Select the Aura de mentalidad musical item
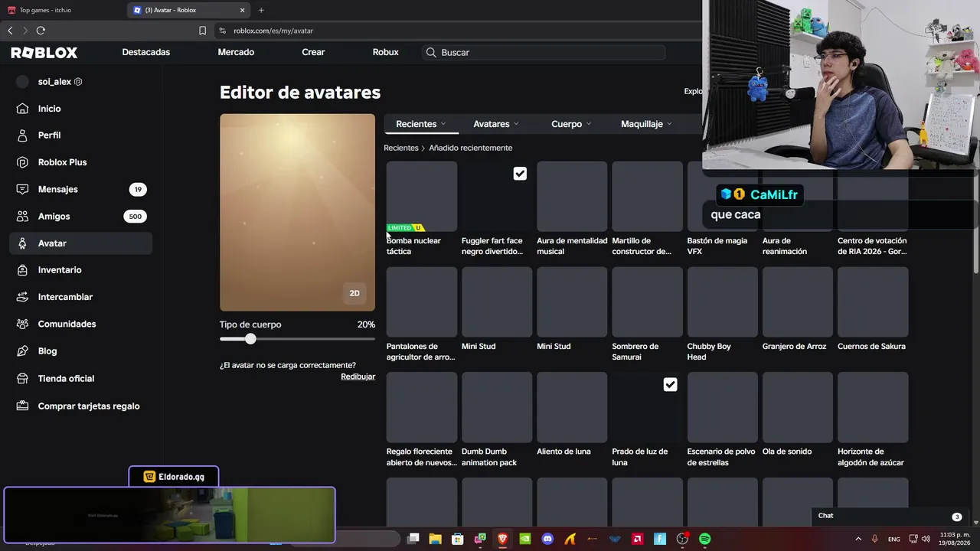 click(572, 196)
